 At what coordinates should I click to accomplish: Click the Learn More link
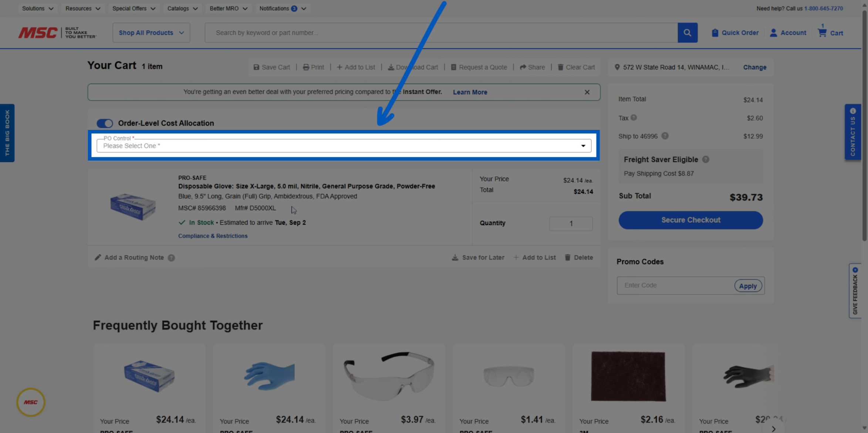pyautogui.click(x=470, y=92)
